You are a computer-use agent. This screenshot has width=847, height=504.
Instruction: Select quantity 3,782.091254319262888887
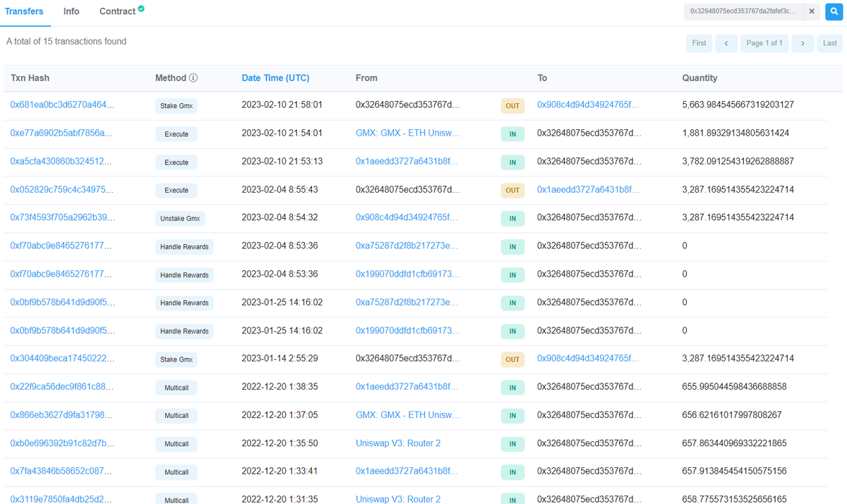[x=738, y=162]
